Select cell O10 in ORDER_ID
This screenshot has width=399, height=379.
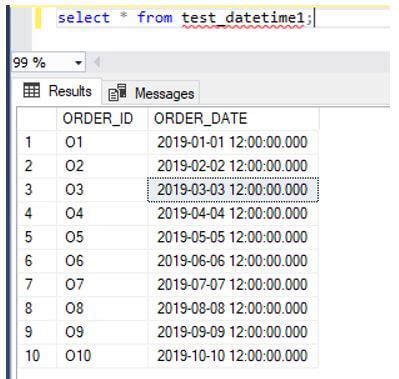tap(102, 355)
